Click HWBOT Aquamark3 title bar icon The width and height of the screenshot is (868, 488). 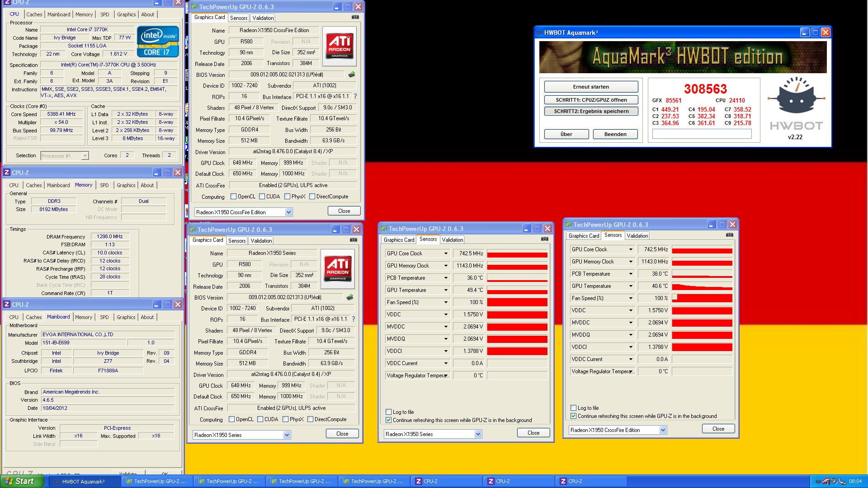[x=539, y=33]
